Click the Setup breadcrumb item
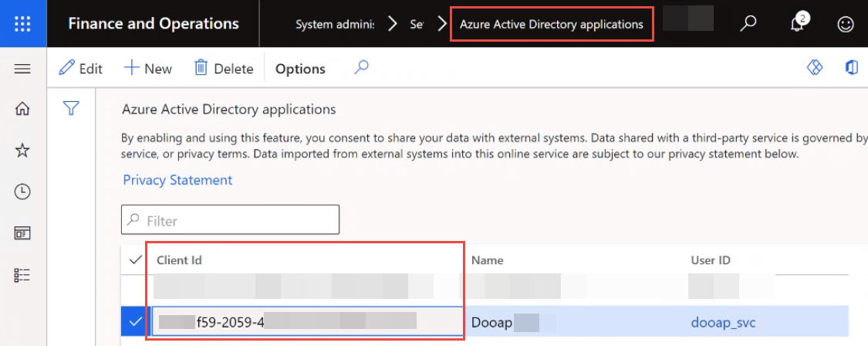The image size is (868, 346). point(417,25)
